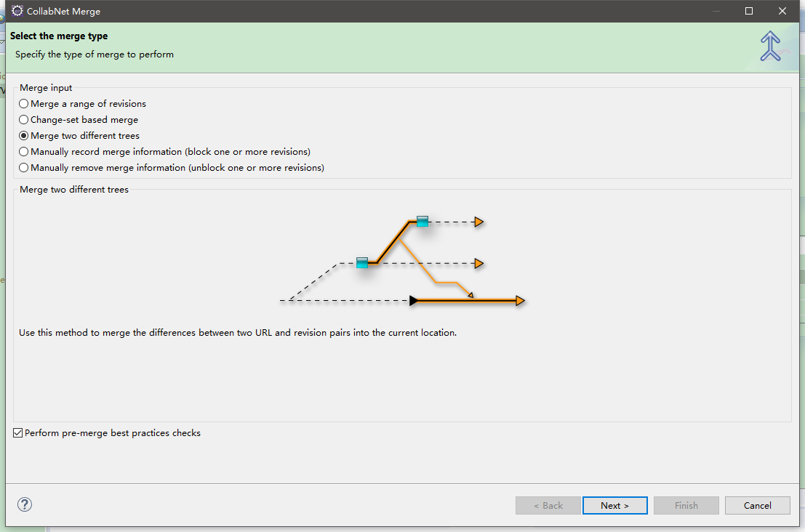The height and width of the screenshot is (532, 805).
Task: Select Manually record merge information option
Action: coord(164,151)
